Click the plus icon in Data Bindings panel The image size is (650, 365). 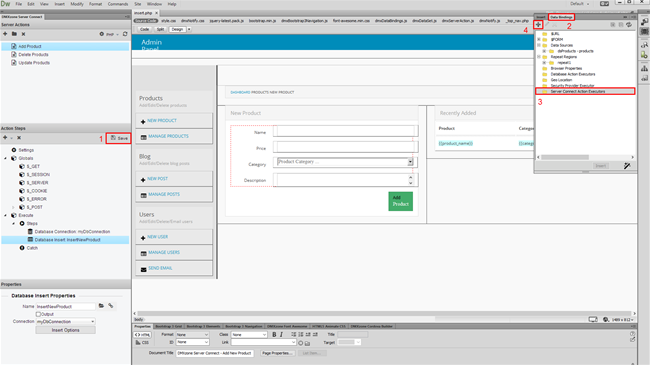pyautogui.click(x=538, y=25)
